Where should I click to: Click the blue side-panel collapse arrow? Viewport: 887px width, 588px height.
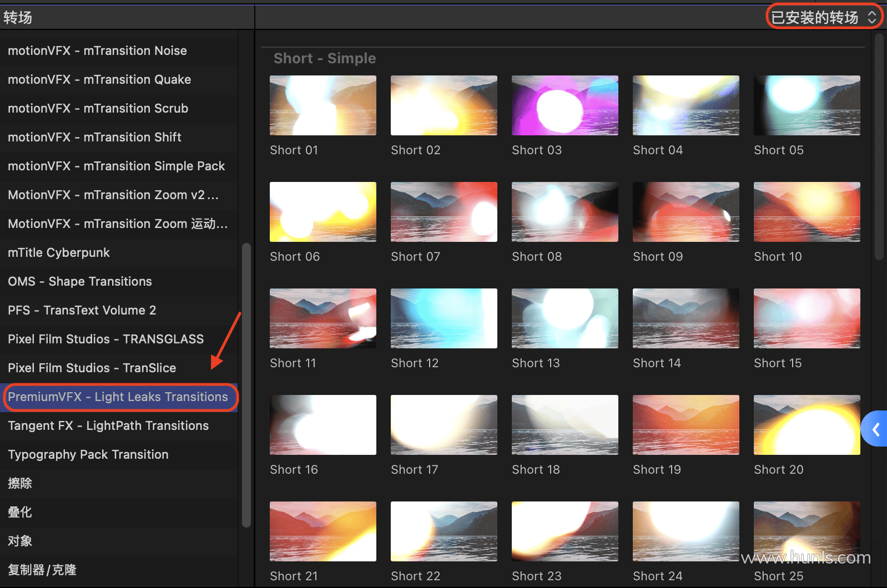[875, 429]
